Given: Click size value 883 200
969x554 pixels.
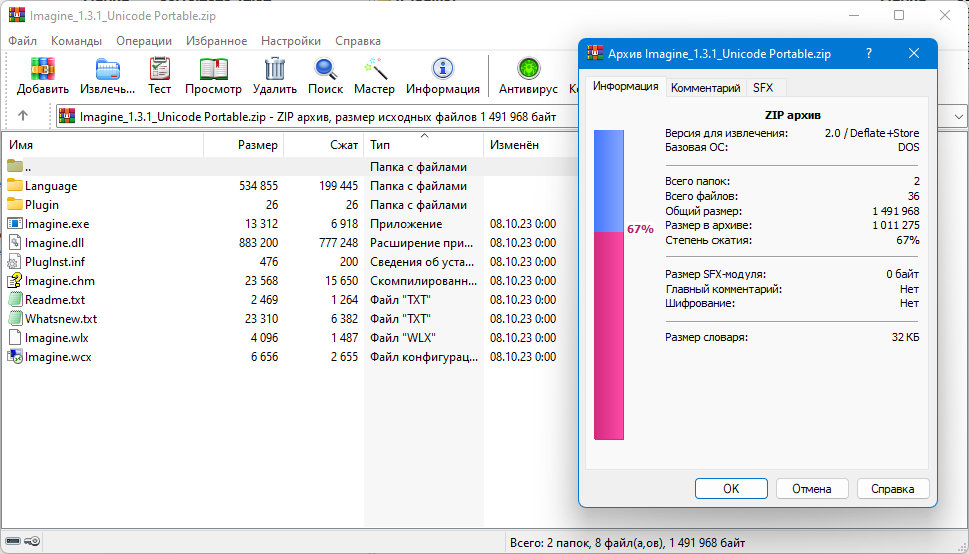Looking at the screenshot, I should (258, 243).
